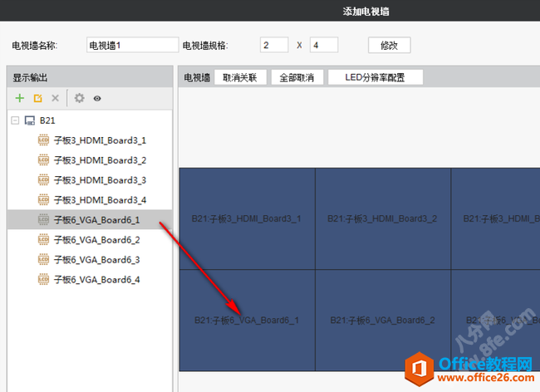Click LCD icon of 子板6_VGA_Board6_2
The width and height of the screenshot is (540, 392).
click(43, 240)
